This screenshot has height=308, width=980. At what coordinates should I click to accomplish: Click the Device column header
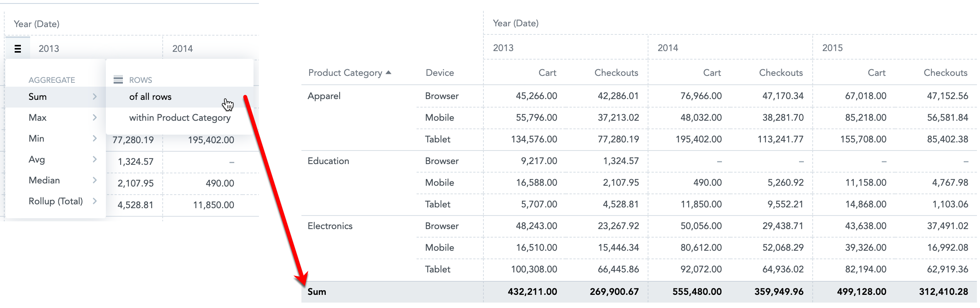440,73
